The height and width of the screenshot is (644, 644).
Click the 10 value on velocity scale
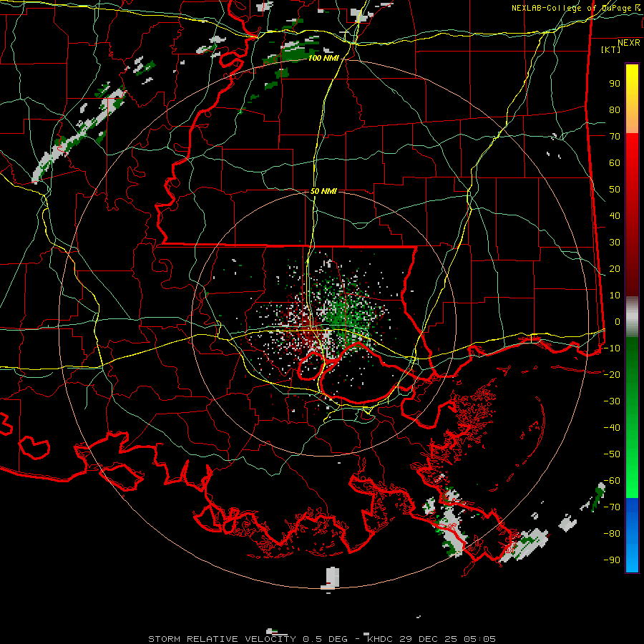(x=615, y=296)
